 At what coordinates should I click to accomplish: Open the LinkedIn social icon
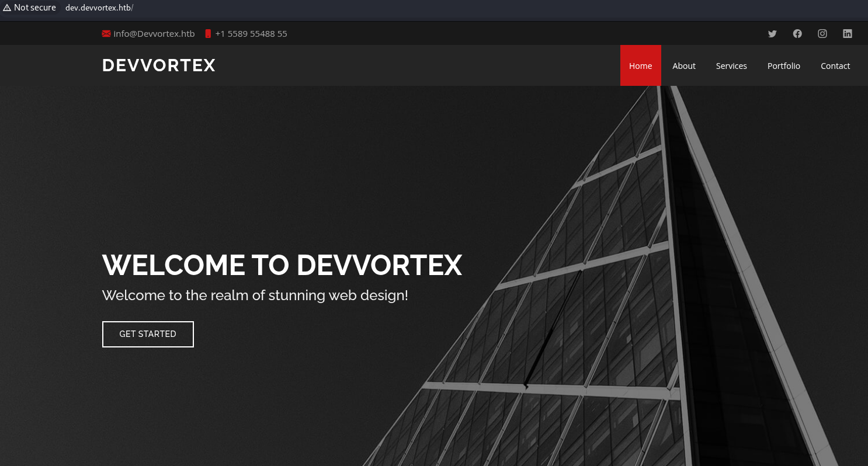pyautogui.click(x=848, y=34)
